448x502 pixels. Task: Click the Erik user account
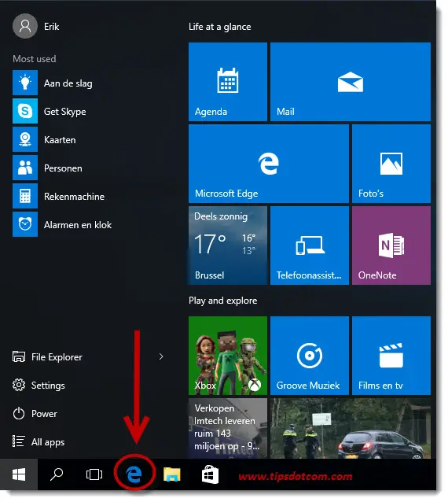(36, 26)
